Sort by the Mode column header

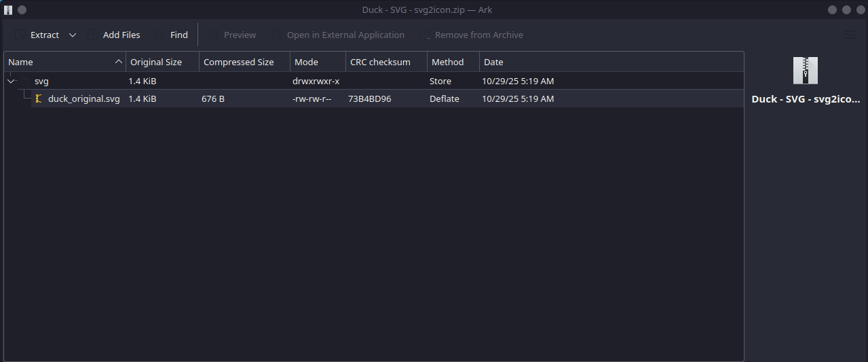pos(318,62)
